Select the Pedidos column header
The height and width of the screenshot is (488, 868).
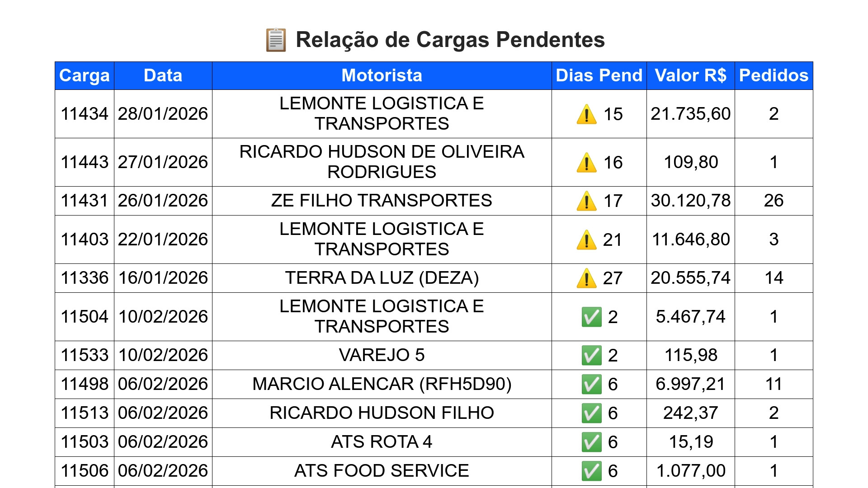pos(774,75)
